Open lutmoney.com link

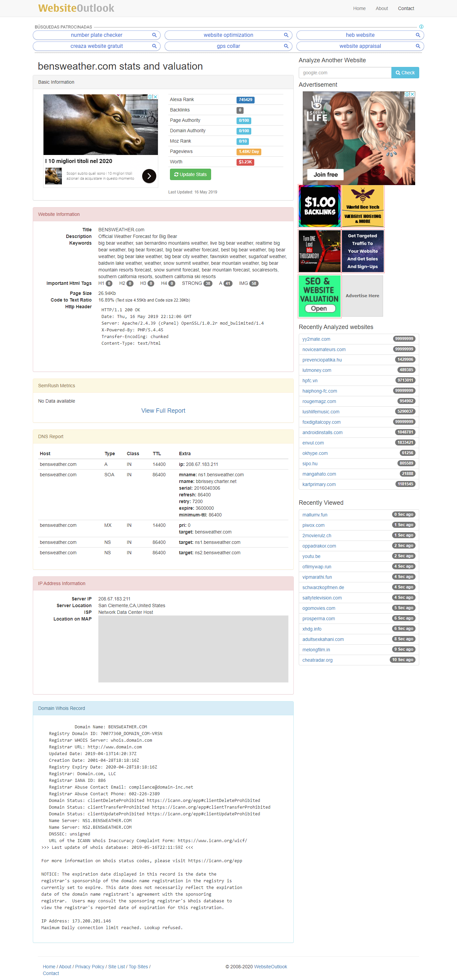point(317,370)
